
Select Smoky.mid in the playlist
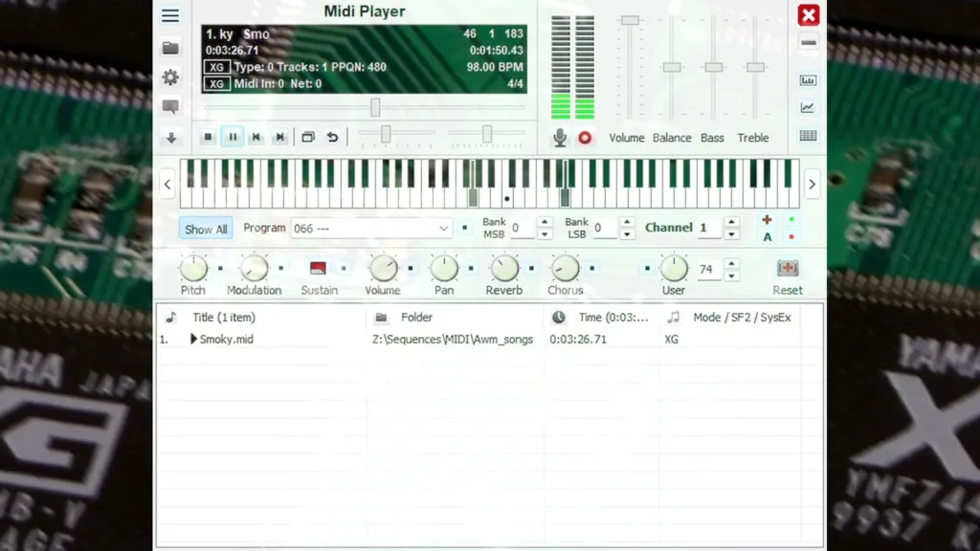(x=226, y=340)
